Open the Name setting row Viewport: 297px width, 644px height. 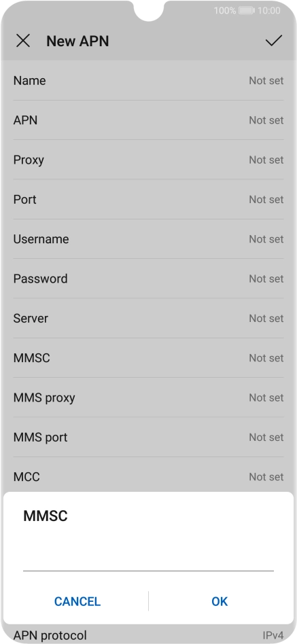click(x=148, y=80)
